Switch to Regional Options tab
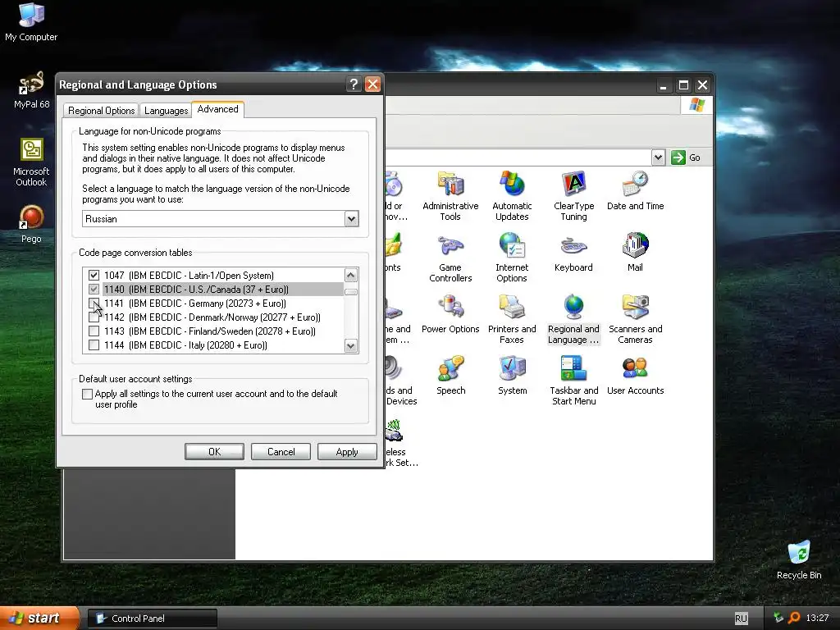This screenshot has height=630, width=840. pyautogui.click(x=101, y=111)
